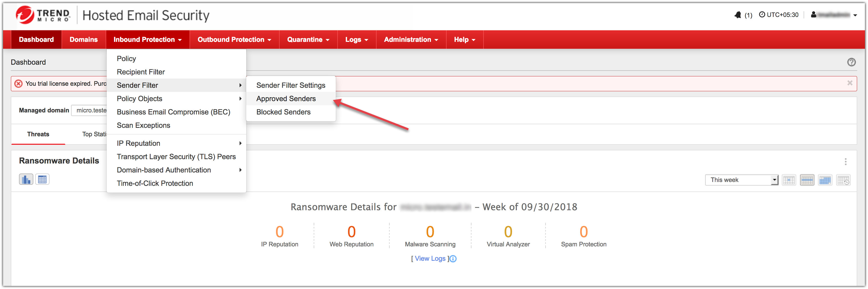The image size is (868, 289).
Task: Open Business Email Compromise (BEC)
Action: (176, 112)
